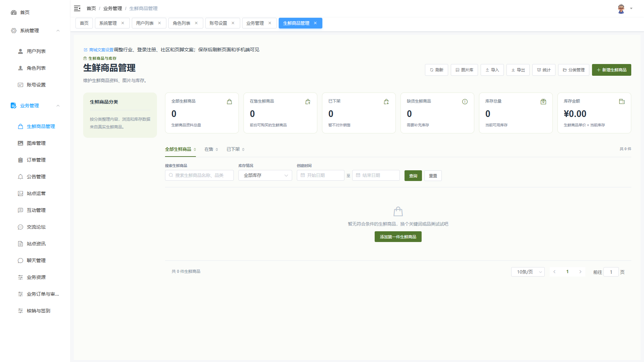This screenshot has width=644, height=362.
Task: Click the bag icon on 全部生鲜商品 card
Action: 229,102
